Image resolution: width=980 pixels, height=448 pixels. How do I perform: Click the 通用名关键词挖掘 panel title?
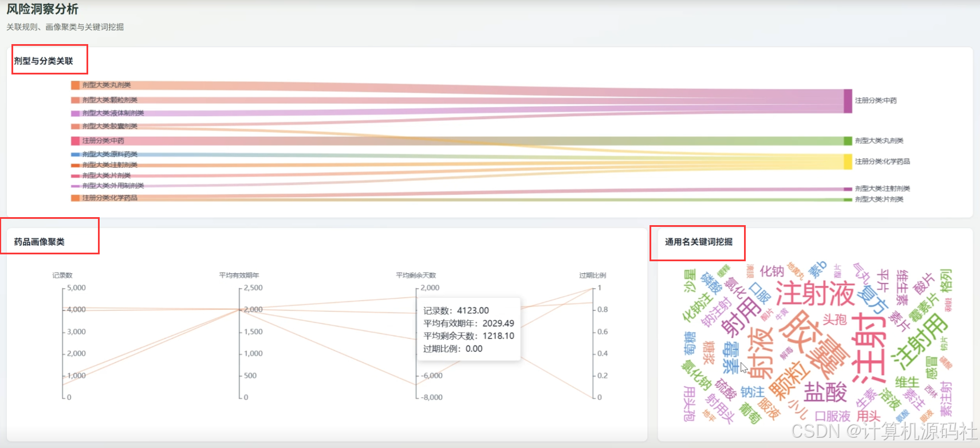tap(699, 242)
